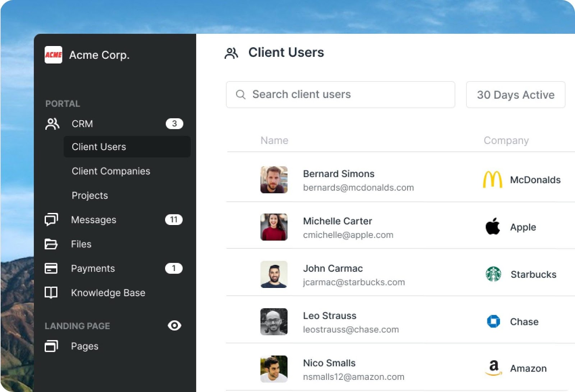The width and height of the screenshot is (575, 392).
Task: Collapse the CRM section in sidebar
Action: coord(82,124)
